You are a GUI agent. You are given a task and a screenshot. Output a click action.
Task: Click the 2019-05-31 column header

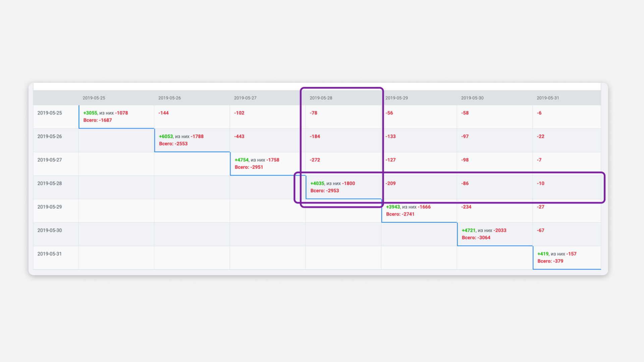(x=548, y=98)
